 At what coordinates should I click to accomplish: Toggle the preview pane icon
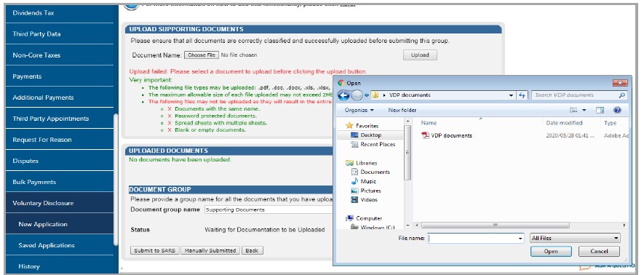600,110
